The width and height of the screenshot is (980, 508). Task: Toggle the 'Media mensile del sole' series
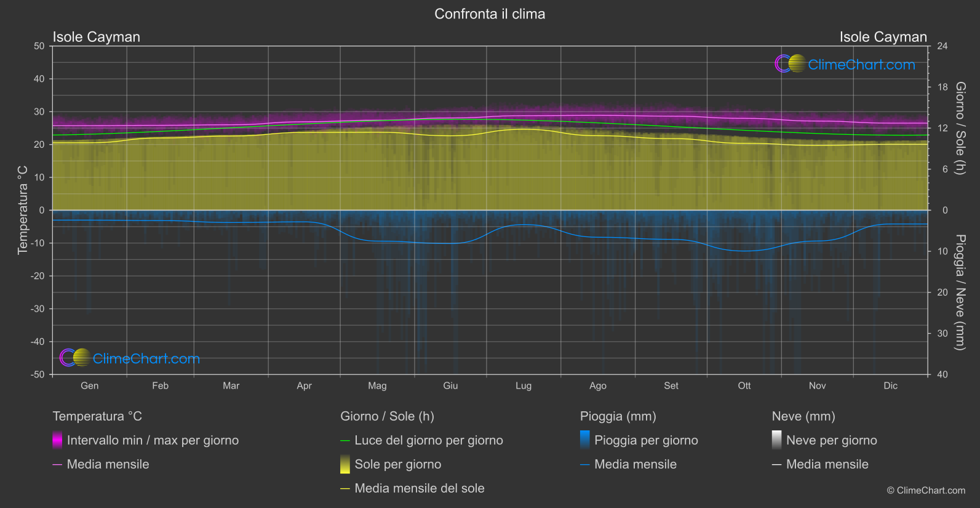pyautogui.click(x=419, y=488)
